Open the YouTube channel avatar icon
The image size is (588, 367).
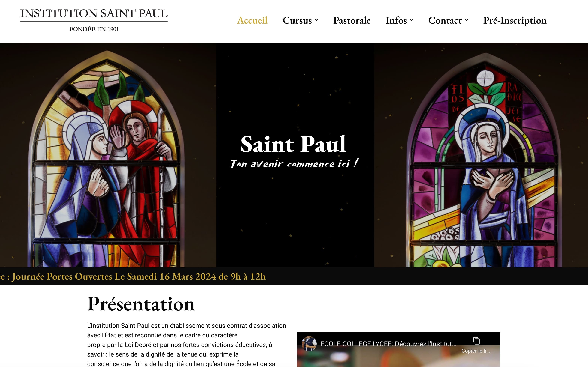[309, 343]
